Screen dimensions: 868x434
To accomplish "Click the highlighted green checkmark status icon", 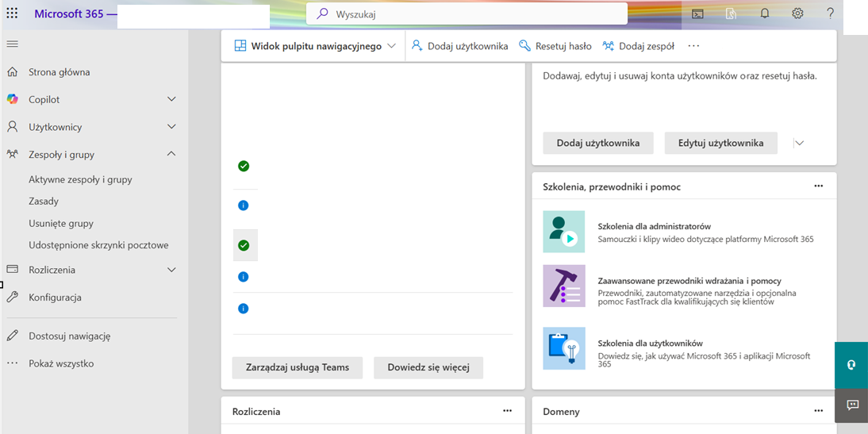I will [x=243, y=245].
